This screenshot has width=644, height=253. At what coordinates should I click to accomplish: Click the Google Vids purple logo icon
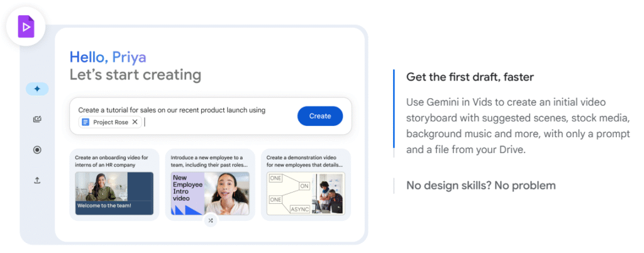[26, 25]
